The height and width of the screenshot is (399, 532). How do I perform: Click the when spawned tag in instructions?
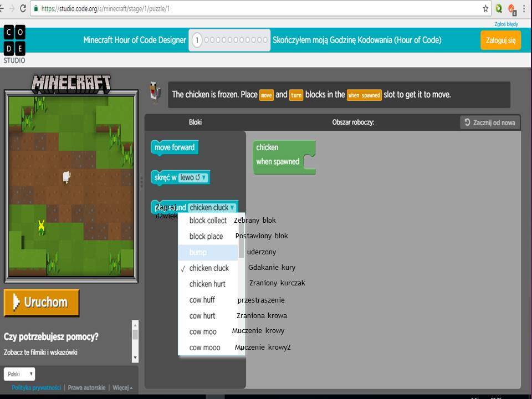pyautogui.click(x=364, y=95)
